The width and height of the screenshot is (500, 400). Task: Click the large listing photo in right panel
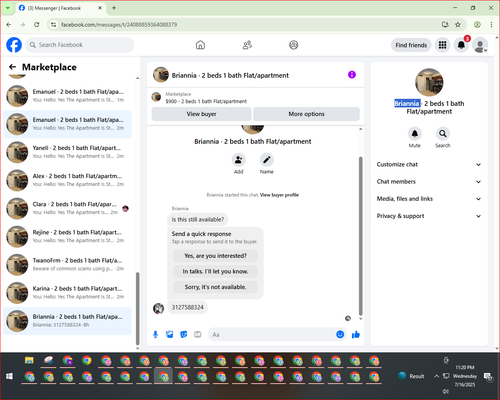[x=429, y=82]
